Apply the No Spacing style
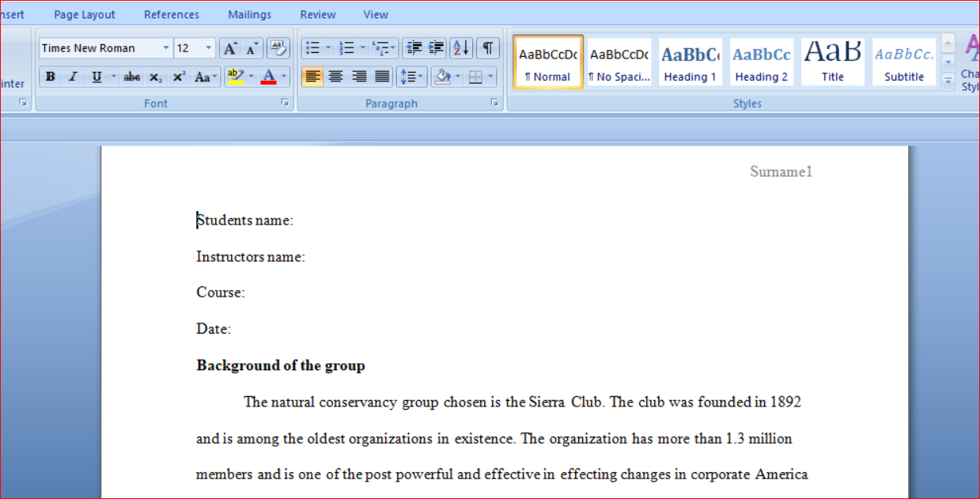The image size is (980, 499). pos(619,62)
